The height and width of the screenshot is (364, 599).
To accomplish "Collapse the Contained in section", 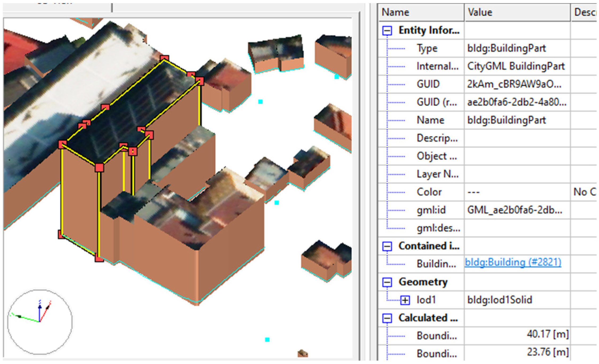I will click(x=387, y=246).
